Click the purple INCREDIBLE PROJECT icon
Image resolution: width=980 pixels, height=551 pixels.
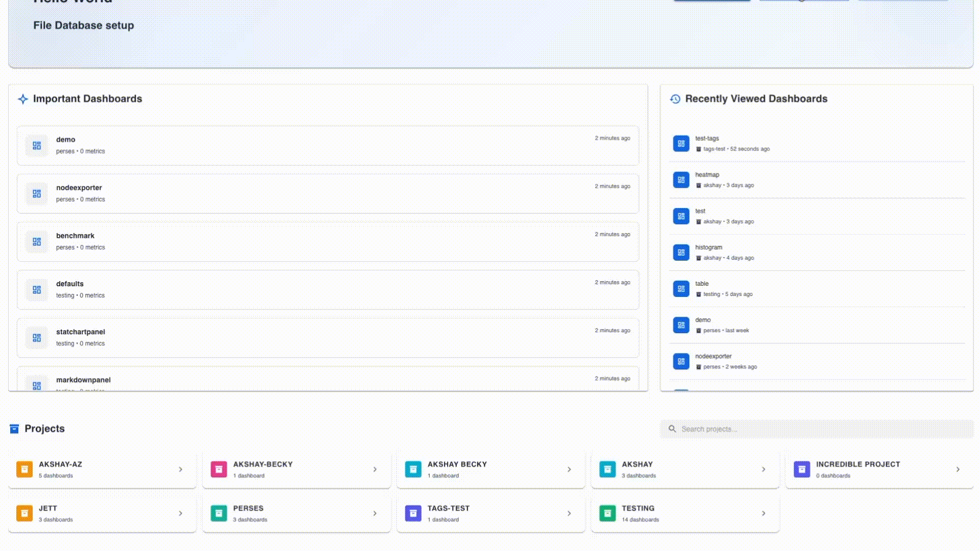click(802, 469)
